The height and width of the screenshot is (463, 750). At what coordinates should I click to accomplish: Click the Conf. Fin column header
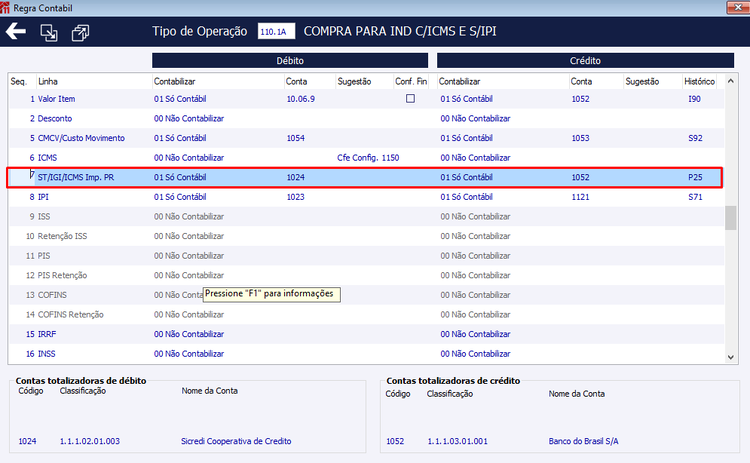point(411,81)
